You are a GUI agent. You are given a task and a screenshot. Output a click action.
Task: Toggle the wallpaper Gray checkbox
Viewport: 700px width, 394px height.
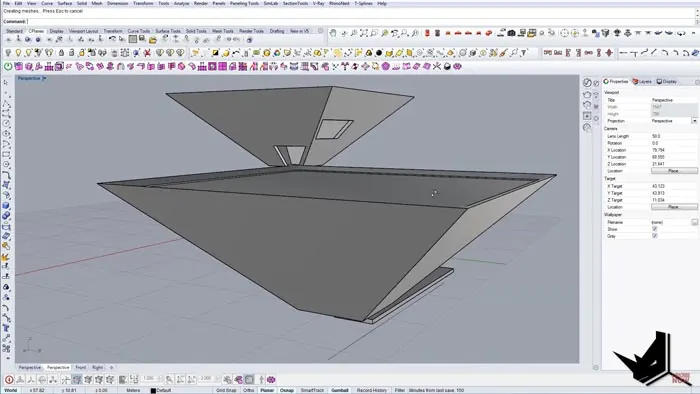tap(654, 236)
